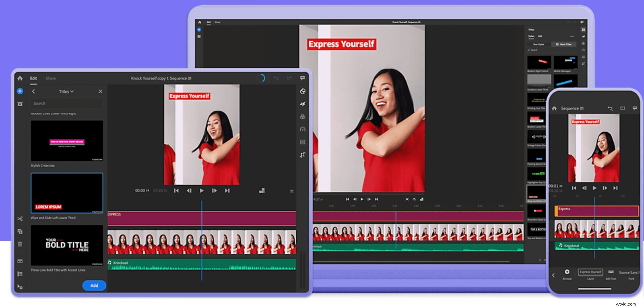Click the More Titles button on laptop
Screen dimensions: 644x308
coord(563,44)
